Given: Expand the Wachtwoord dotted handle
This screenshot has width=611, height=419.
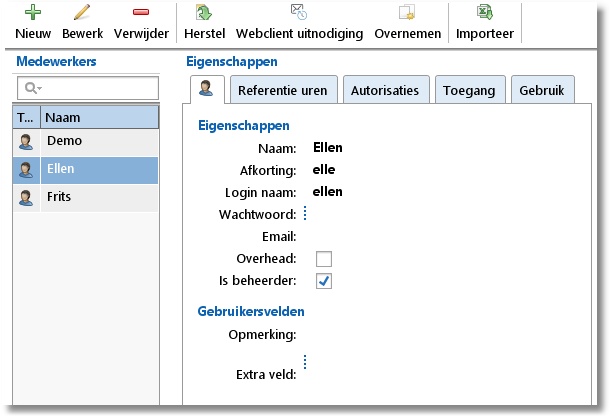Looking at the screenshot, I should [x=305, y=213].
